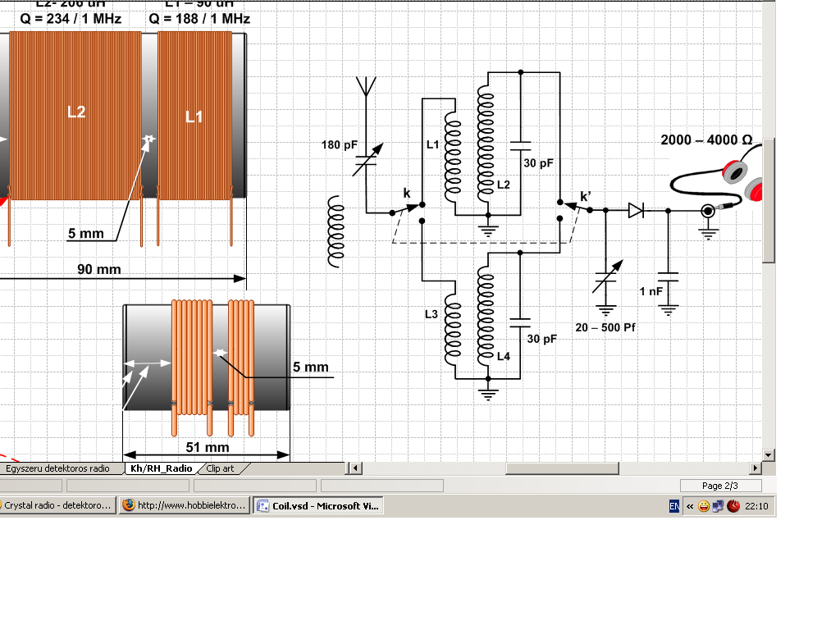
Task: Click the L2 label in the schematic
Action: click(504, 185)
